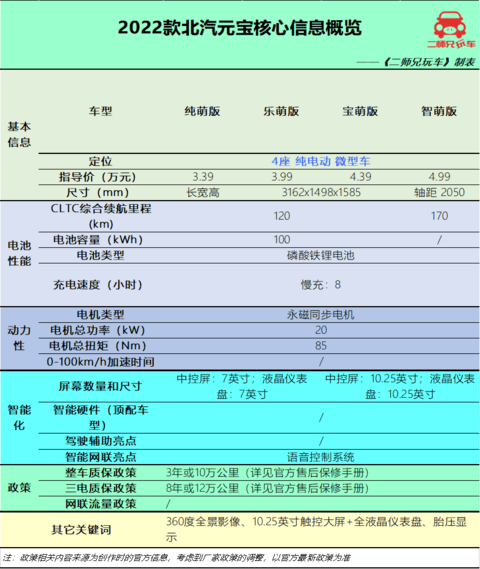Select price value 3.39
The height and width of the screenshot is (569, 480).
point(203,177)
